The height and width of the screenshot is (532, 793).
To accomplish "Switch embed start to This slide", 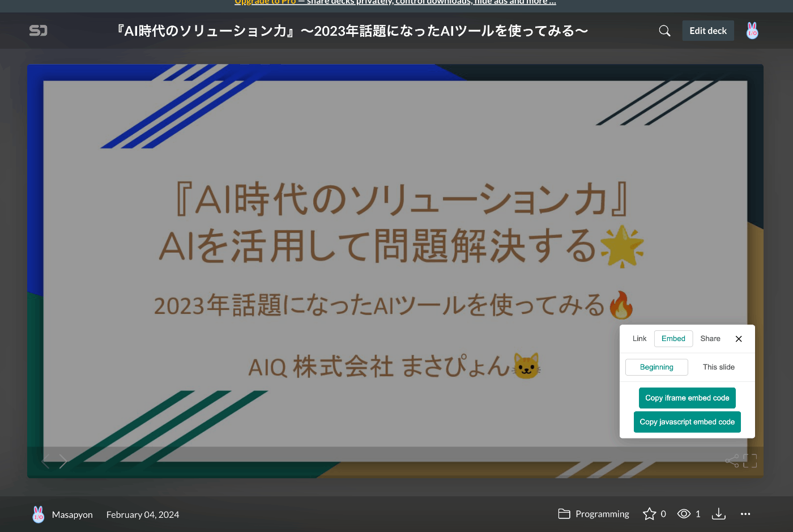I will pyautogui.click(x=718, y=367).
